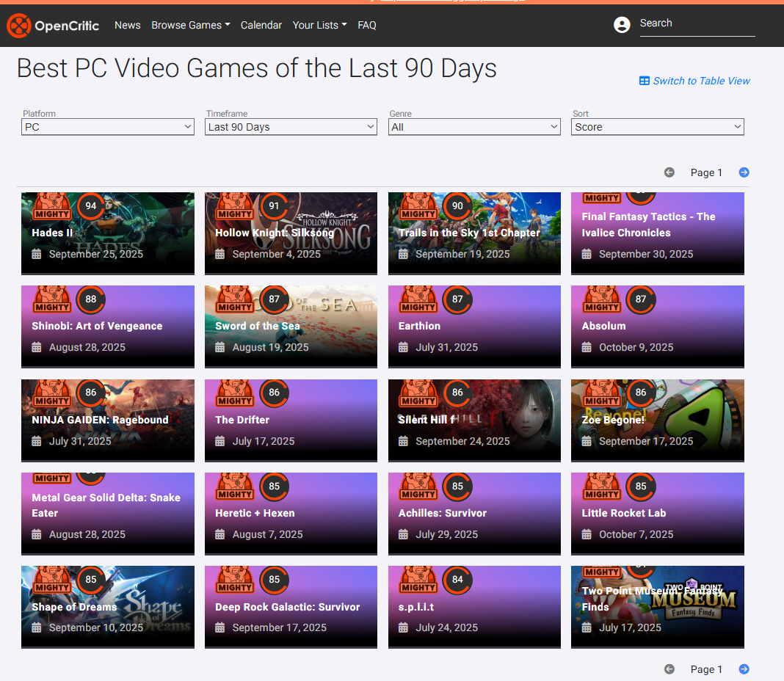This screenshot has width=784, height=681.
Task: Click the top Page 1 label
Action: (x=706, y=172)
